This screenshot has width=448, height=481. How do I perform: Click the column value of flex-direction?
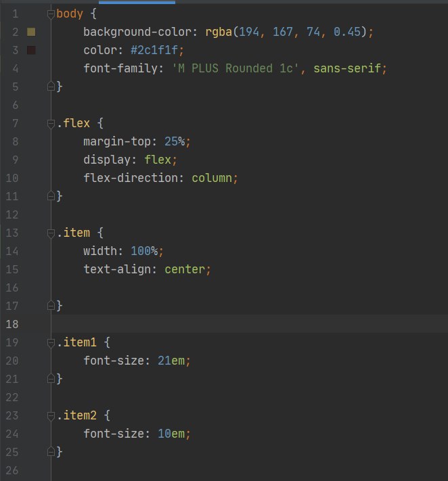point(212,178)
